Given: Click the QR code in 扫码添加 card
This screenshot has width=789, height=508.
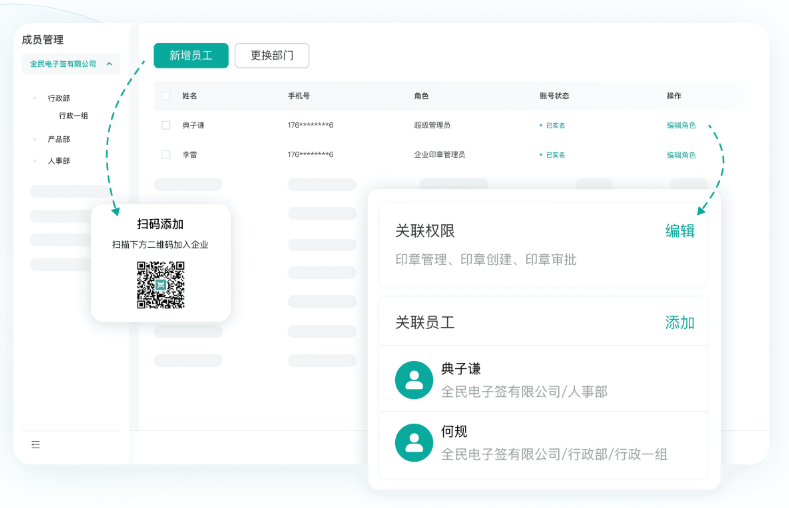Looking at the screenshot, I should 161,285.
